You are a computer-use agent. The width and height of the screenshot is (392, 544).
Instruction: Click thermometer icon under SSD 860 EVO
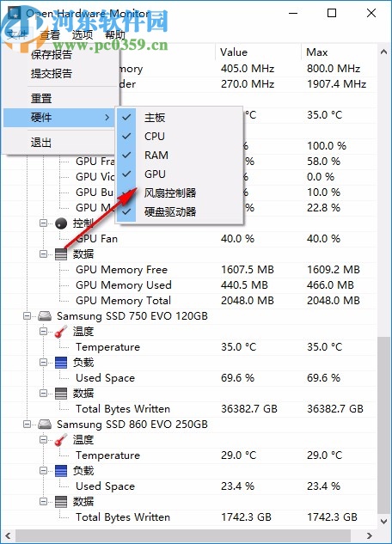61,440
